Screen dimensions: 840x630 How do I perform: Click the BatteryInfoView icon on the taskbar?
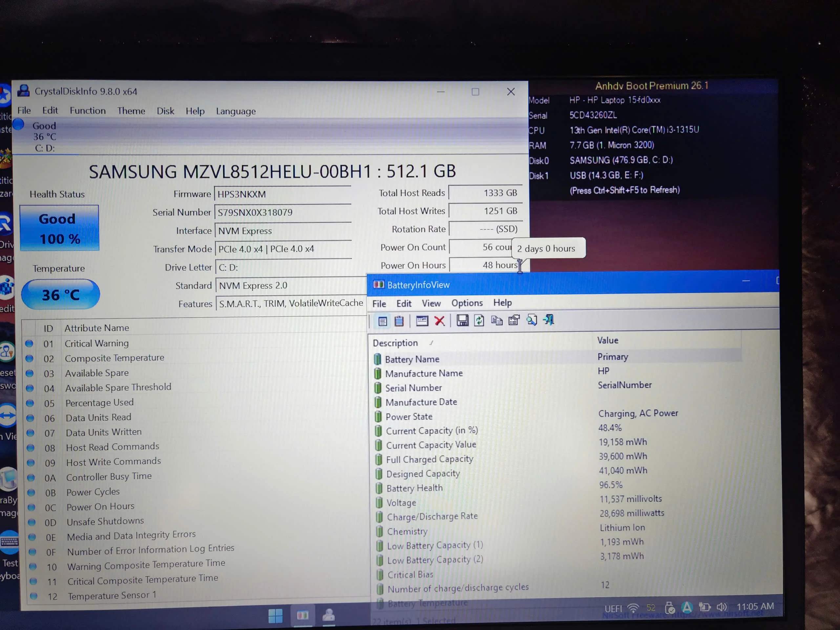click(303, 615)
